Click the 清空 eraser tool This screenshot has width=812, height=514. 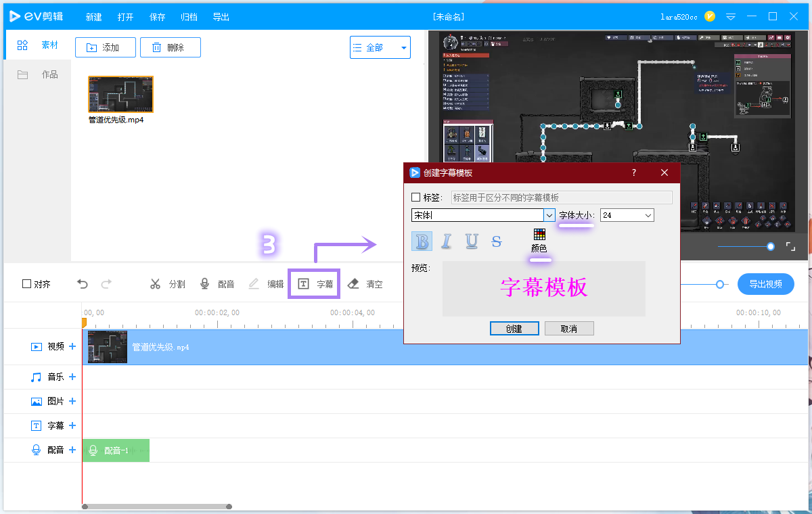365,284
